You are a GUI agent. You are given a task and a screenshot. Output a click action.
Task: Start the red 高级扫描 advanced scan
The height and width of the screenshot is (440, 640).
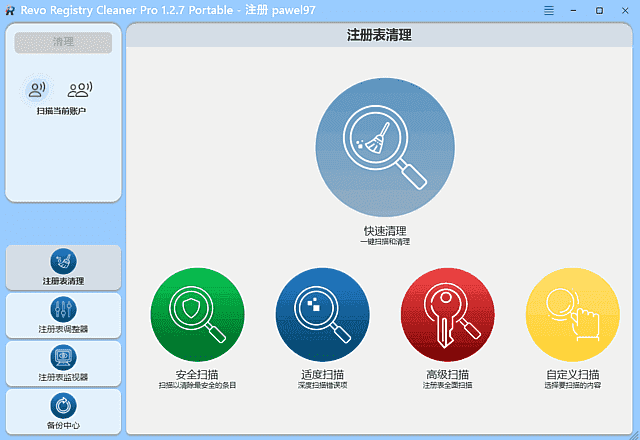click(448, 314)
